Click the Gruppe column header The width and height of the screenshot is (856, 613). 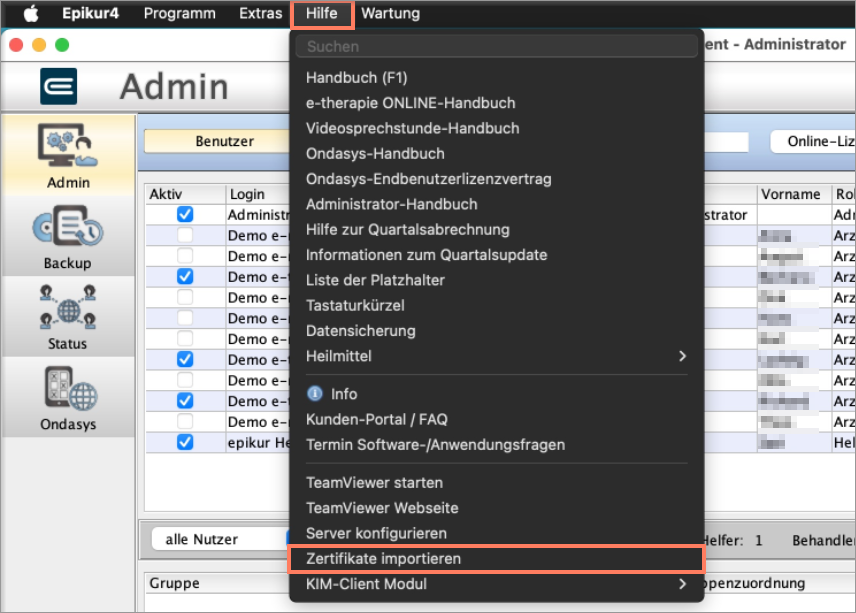[x=217, y=583]
